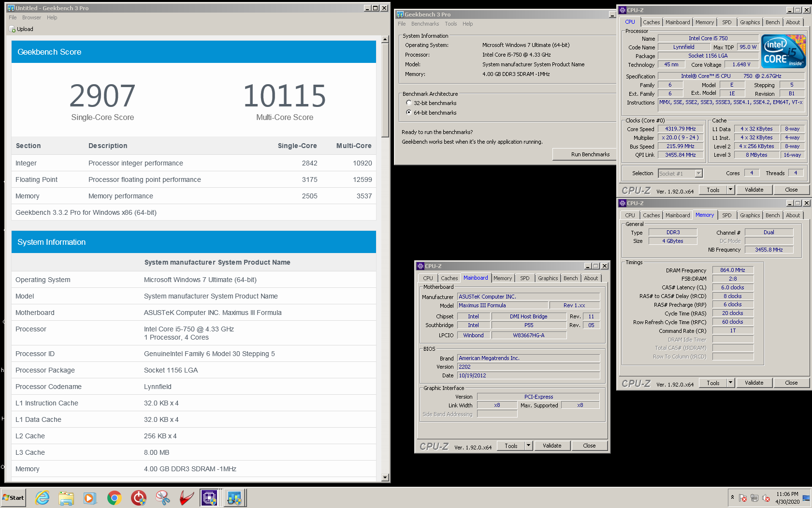Expand Tools dropdown arrow in top CPU-Z window
Screen dimensions: 812x508
730,190
